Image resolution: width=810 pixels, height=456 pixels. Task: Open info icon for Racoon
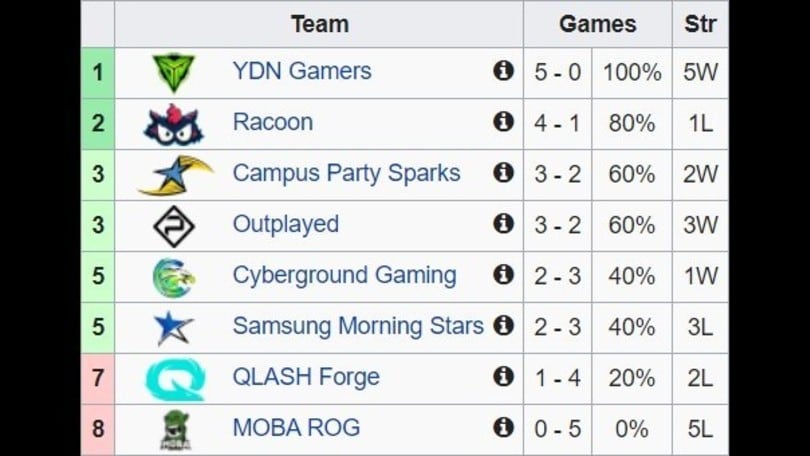503,122
